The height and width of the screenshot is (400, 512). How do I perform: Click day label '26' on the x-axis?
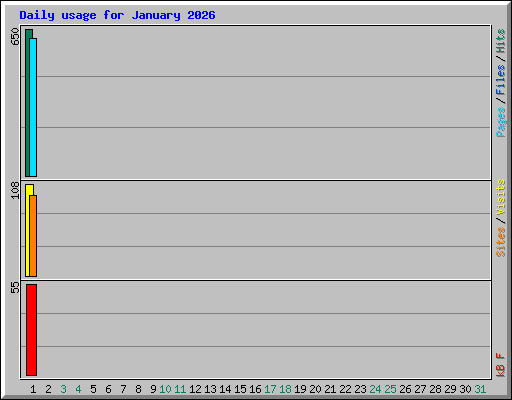coord(405,389)
